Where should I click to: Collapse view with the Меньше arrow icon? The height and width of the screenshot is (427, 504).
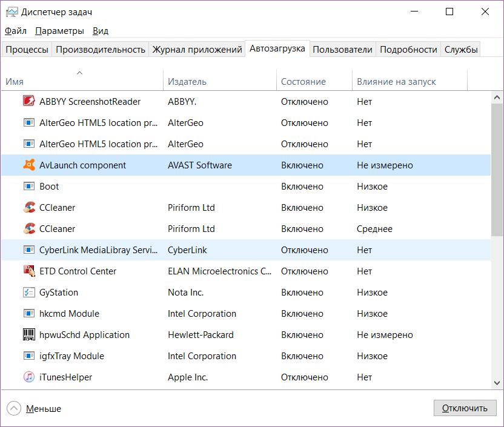(14, 408)
